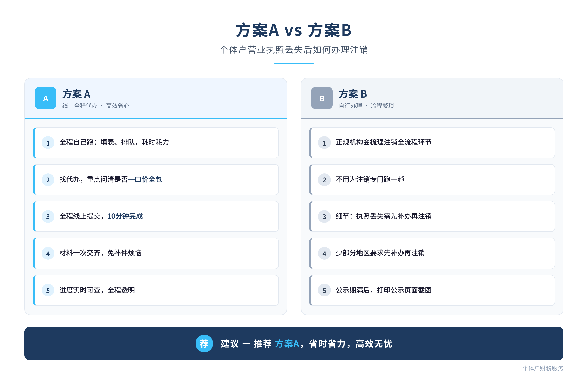Image resolution: width=588 pixels, height=392 pixels.
Task: Click caption 自行办理 · 流程繁琐
Action: pyautogui.click(x=366, y=106)
